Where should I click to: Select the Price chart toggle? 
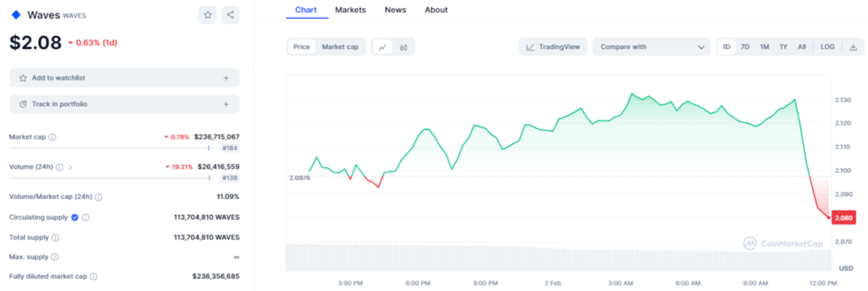(x=302, y=47)
